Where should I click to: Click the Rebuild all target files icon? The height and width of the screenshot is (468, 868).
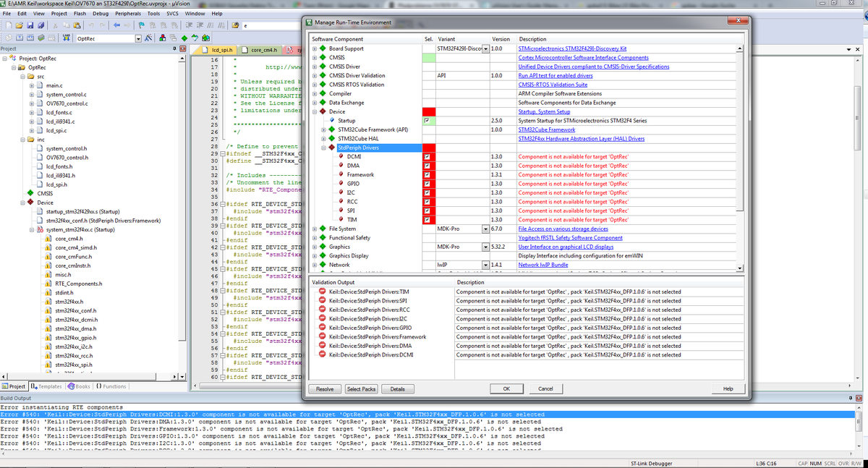tap(30, 38)
